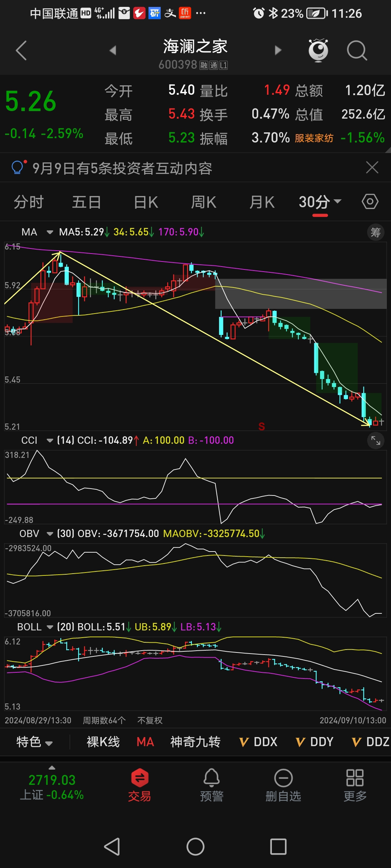
Task: Tap the 170:5.90 moving average value
Action: pos(181,232)
